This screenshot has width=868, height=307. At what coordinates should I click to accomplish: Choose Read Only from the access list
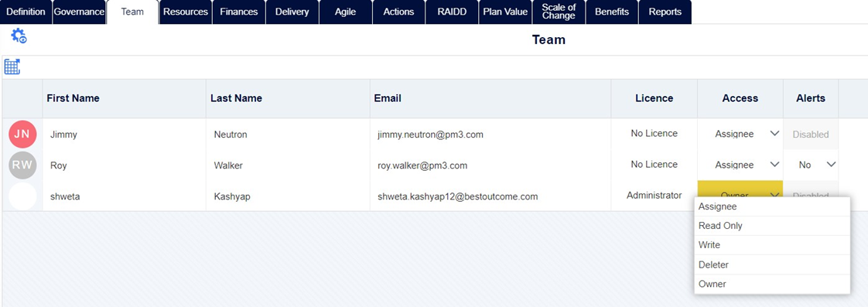[772, 226]
